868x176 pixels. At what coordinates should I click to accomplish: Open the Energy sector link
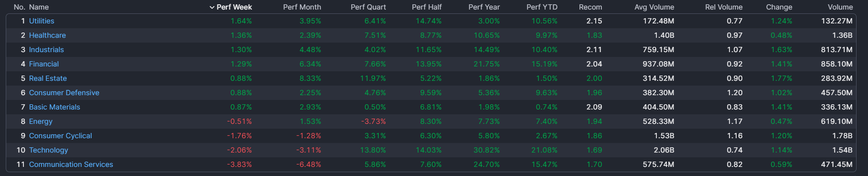coord(41,121)
